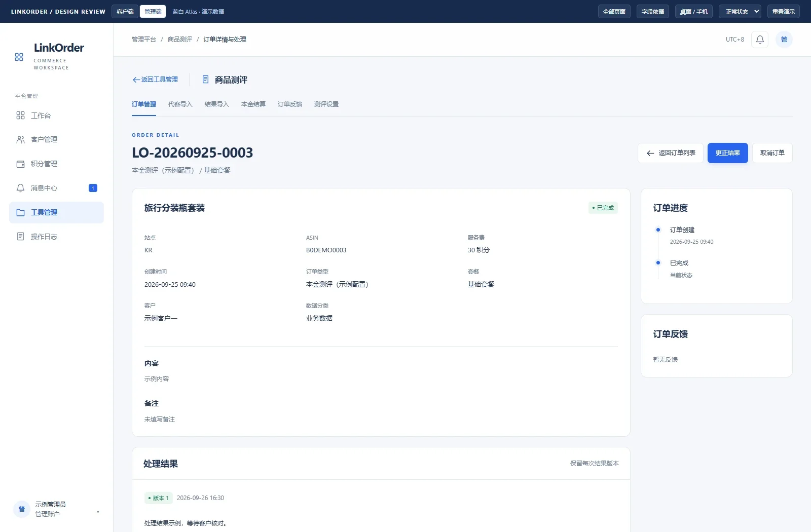Click 管理平台 in the breadcrumb
This screenshot has width=811, height=532.
click(x=144, y=40)
